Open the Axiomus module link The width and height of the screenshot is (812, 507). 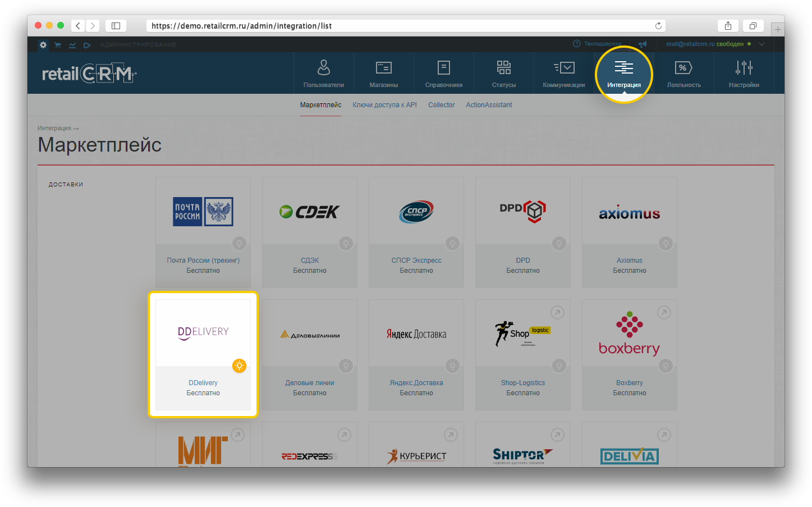pos(630,261)
